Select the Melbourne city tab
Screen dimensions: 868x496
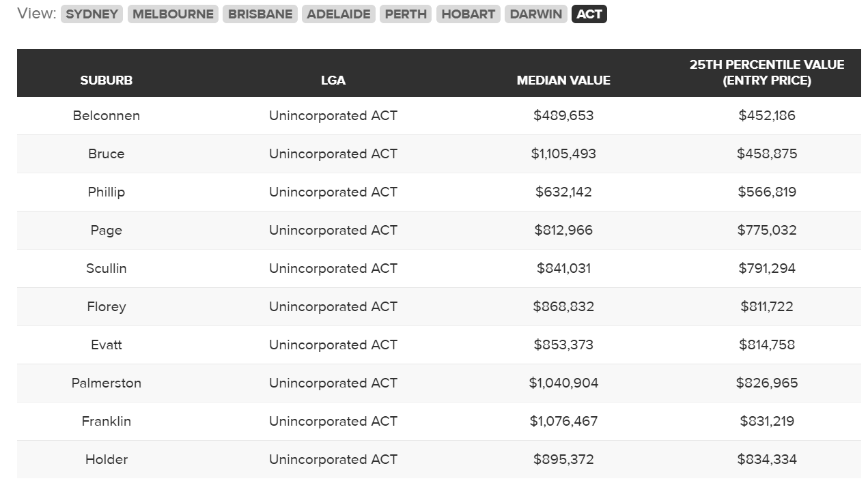173,14
